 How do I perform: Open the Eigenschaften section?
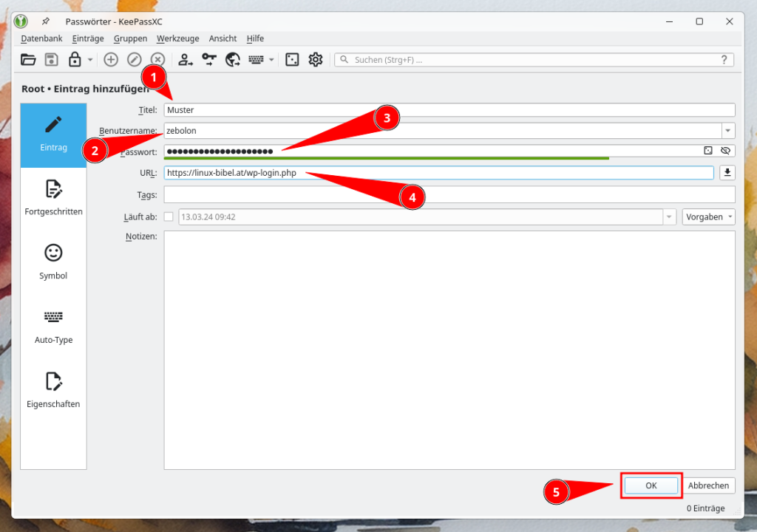(53, 391)
